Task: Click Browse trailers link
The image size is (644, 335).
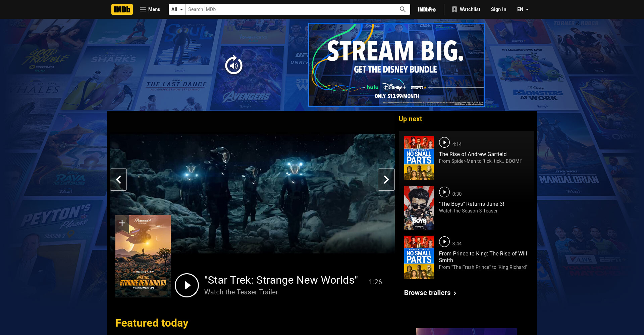Action: [x=430, y=293]
